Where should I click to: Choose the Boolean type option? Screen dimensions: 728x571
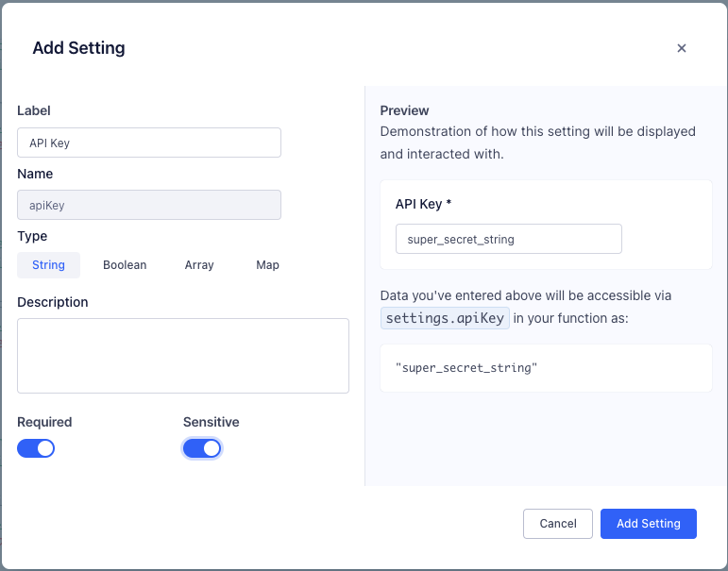point(125,265)
